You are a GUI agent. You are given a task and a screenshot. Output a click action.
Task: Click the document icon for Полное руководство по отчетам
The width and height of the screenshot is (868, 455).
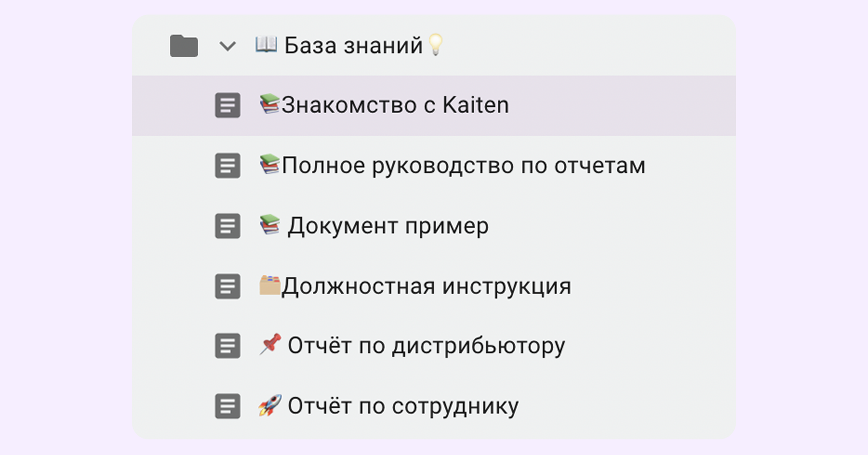pos(227,166)
